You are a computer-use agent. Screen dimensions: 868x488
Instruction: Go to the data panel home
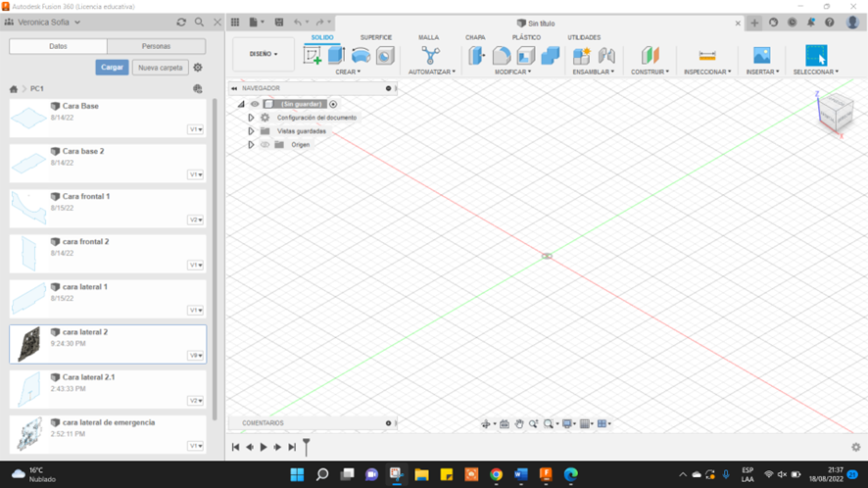[x=14, y=88]
